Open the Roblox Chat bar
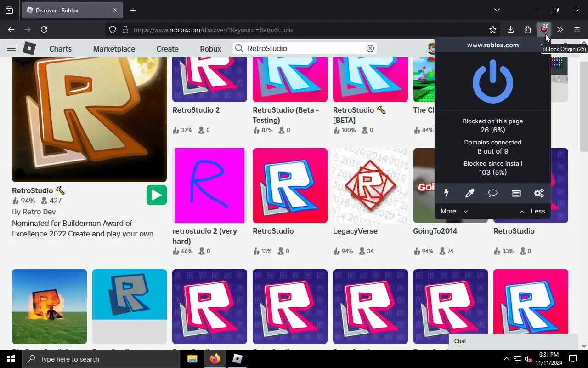Viewport: 588px width, 368px height. tap(514, 341)
